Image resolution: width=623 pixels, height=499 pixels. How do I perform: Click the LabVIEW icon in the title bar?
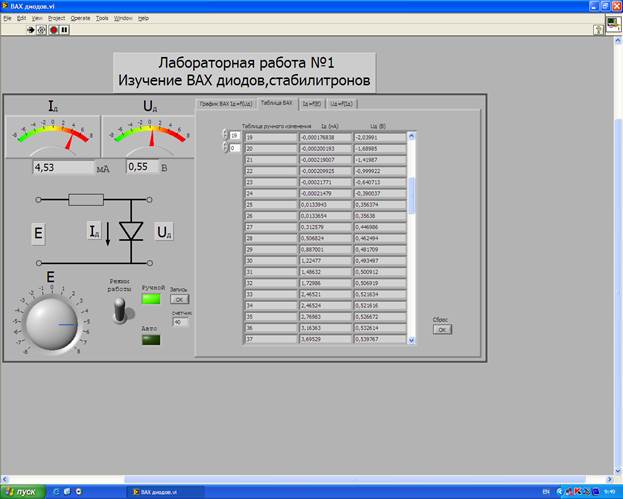click(x=5, y=6)
